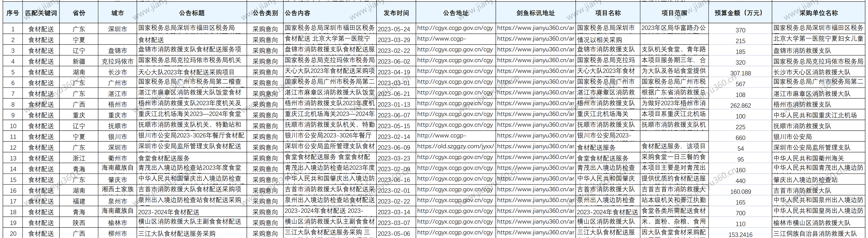868x238 pixels.
Task: Select the 项目范围 column header
Action: tap(674, 13)
